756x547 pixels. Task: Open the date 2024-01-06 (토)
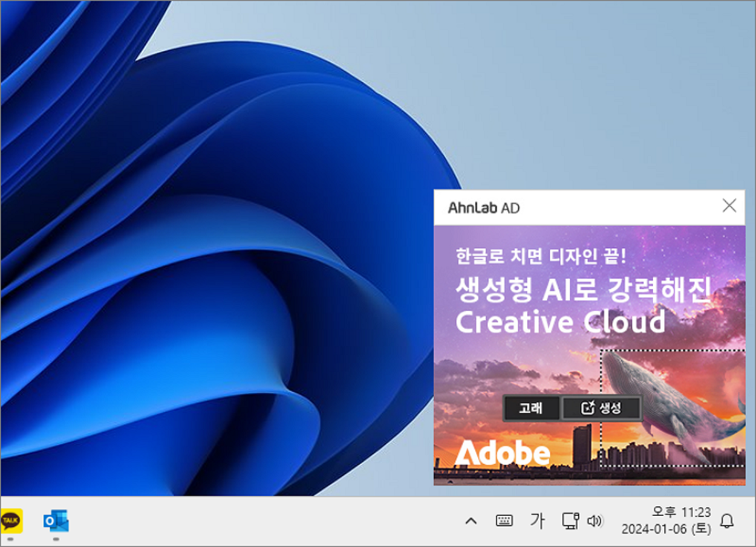pos(666,529)
